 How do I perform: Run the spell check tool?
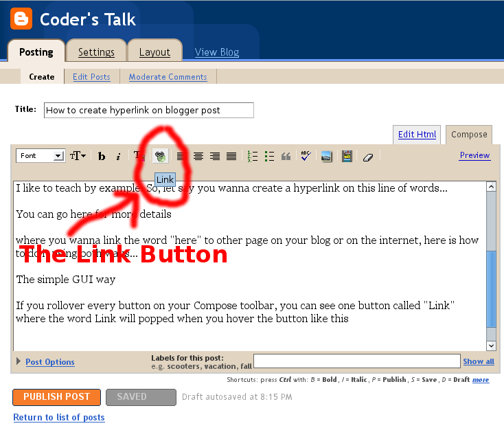coord(306,156)
